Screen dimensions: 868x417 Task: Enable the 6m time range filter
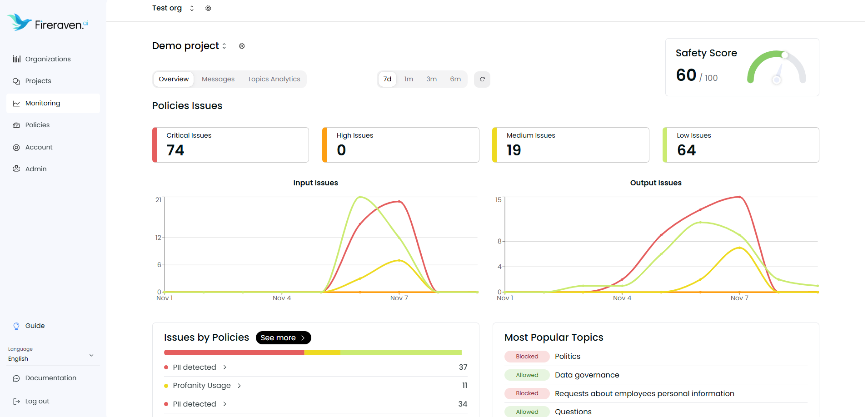(x=455, y=79)
